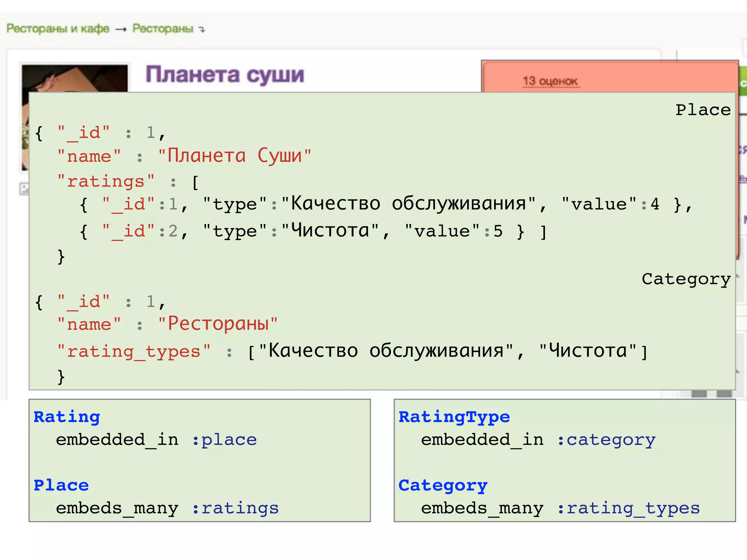Viewport: 747px width, 560px height.
Task: Select the 'Rating' class heading
Action: (x=67, y=417)
